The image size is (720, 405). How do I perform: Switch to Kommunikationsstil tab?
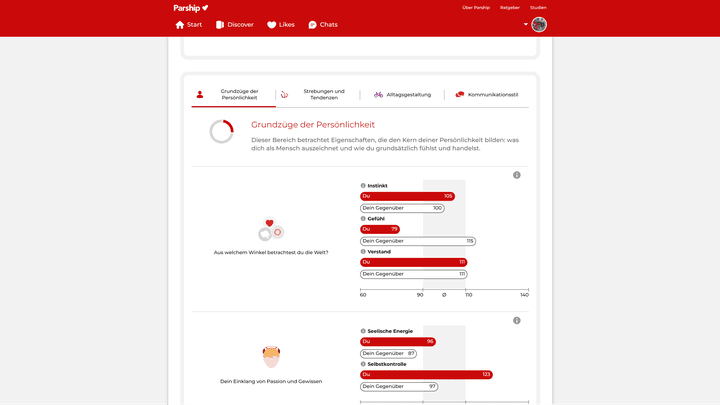tap(487, 95)
